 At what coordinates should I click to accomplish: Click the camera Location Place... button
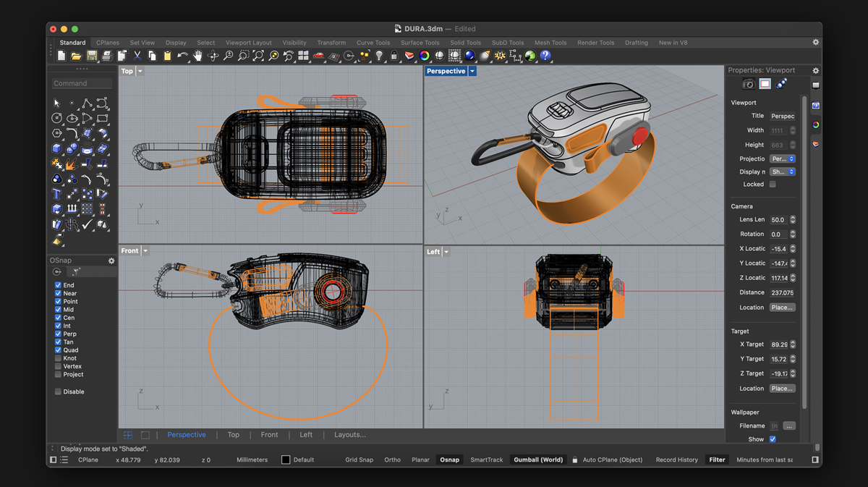click(x=782, y=307)
